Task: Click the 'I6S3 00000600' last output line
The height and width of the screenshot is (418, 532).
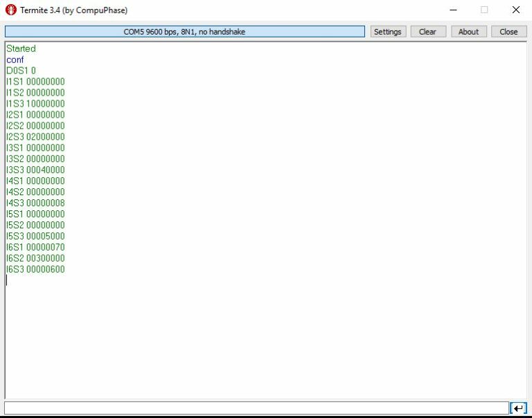Action: 35,269
